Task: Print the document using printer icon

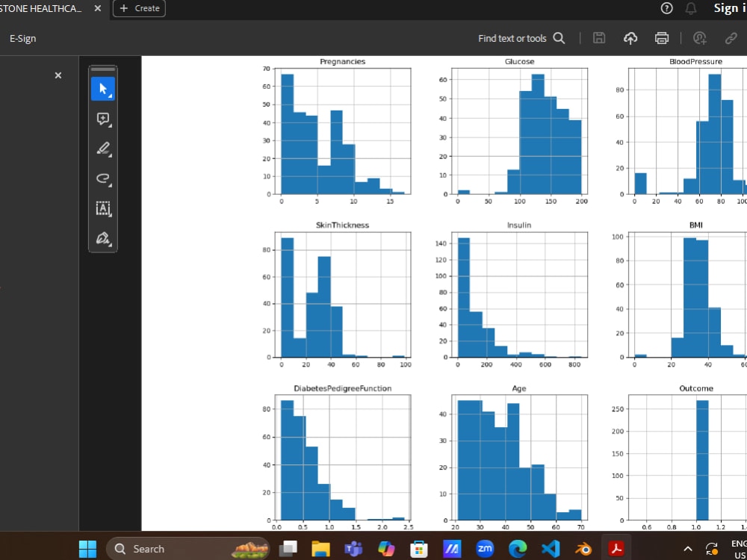Action: 662,39
